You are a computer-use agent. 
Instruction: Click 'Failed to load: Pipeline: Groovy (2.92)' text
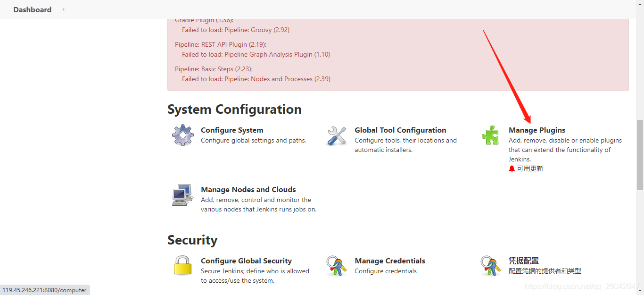(x=236, y=30)
